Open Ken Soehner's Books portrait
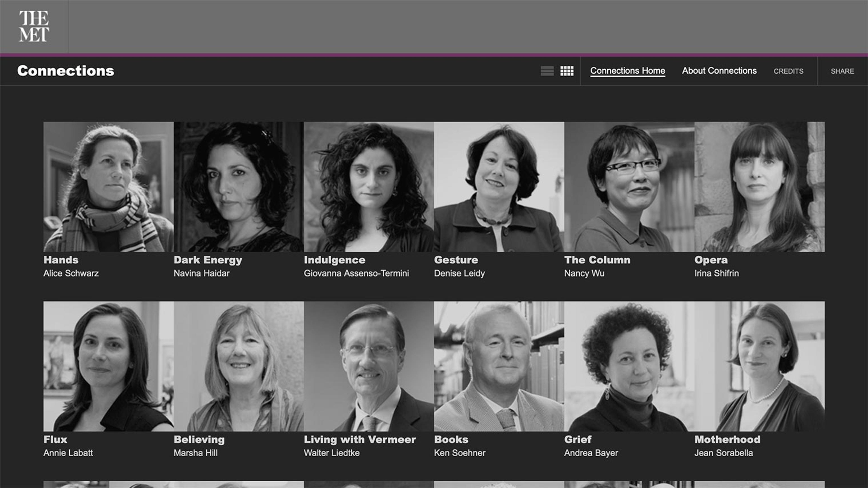The width and height of the screenshot is (868, 488). point(499,366)
